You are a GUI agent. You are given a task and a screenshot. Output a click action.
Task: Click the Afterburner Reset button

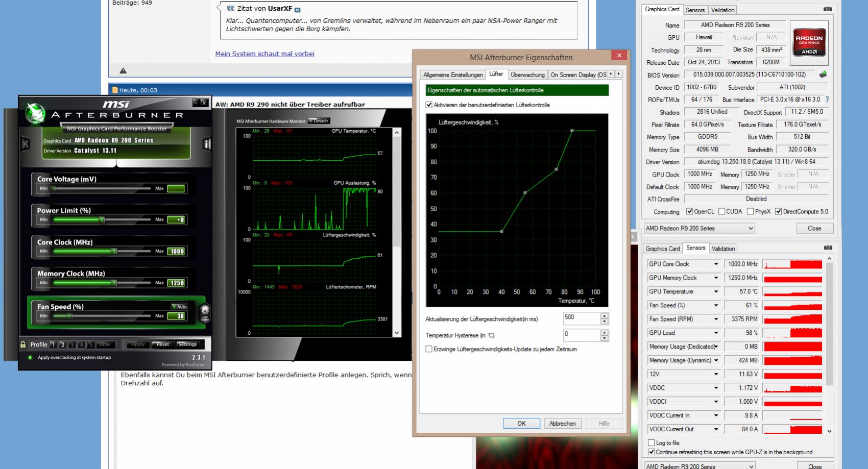point(163,344)
